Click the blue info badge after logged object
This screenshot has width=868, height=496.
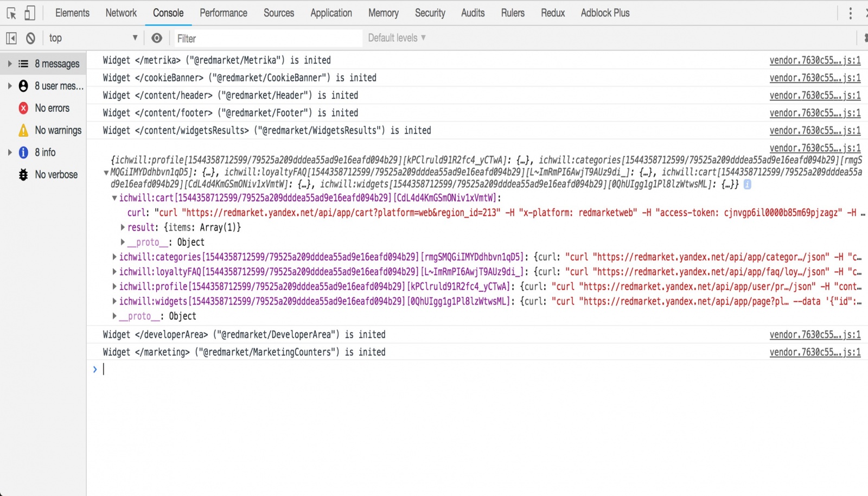tap(747, 185)
